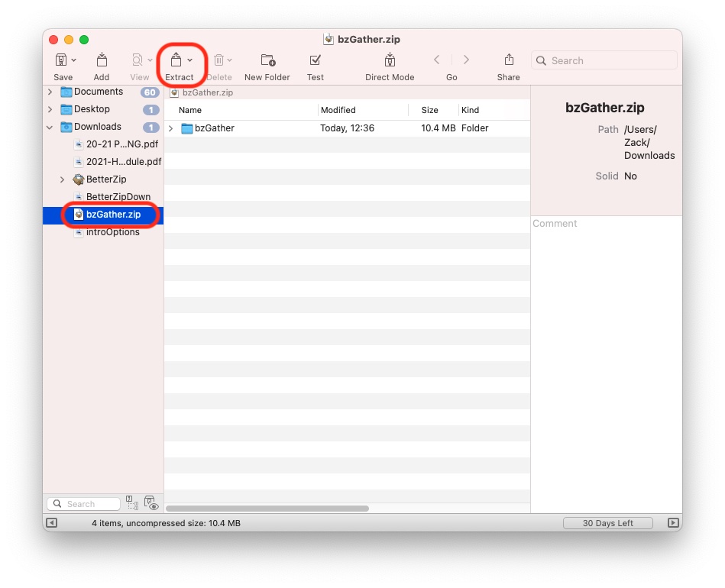Screen dimensions: 725x588
Task: Click the Extract toolbar icon
Action: point(176,60)
